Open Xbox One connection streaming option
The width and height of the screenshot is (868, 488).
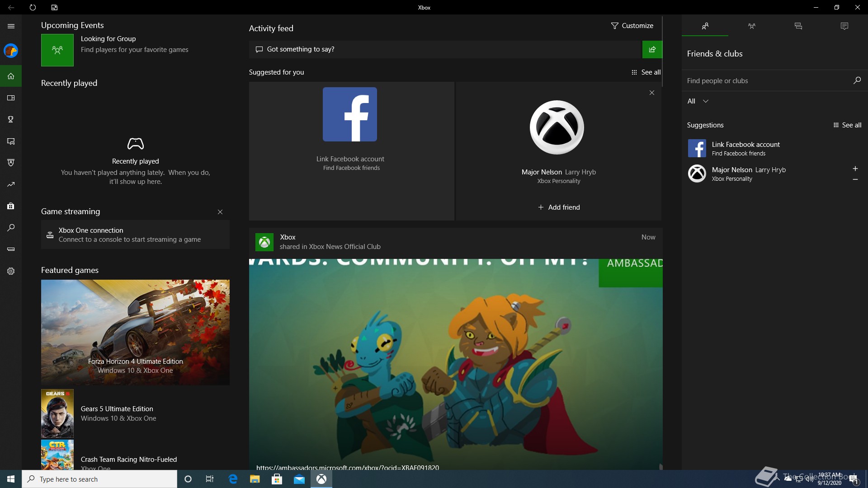click(135, 235)
